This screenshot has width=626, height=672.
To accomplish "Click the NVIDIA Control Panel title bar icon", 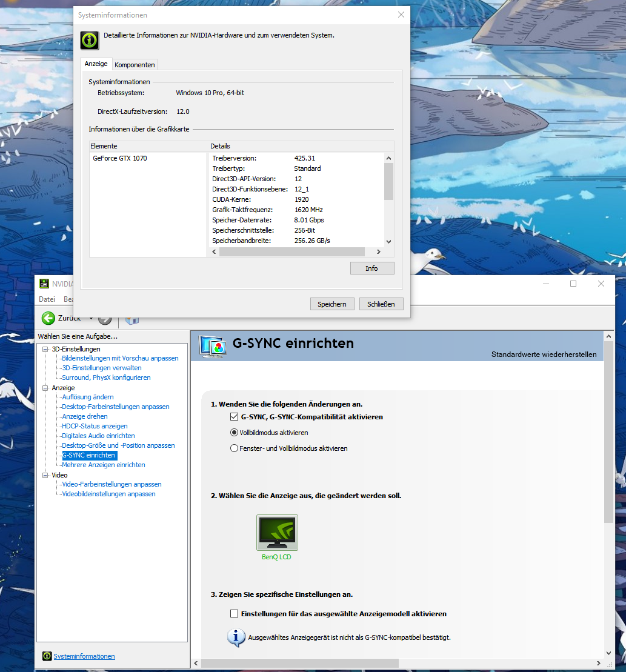I will coord(44,284).
